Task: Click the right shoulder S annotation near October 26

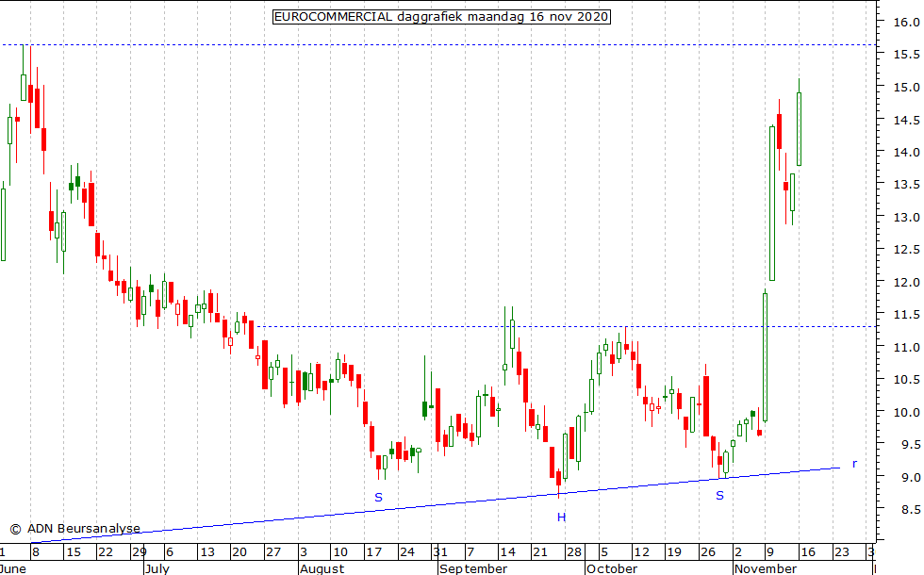Action: 719,496
